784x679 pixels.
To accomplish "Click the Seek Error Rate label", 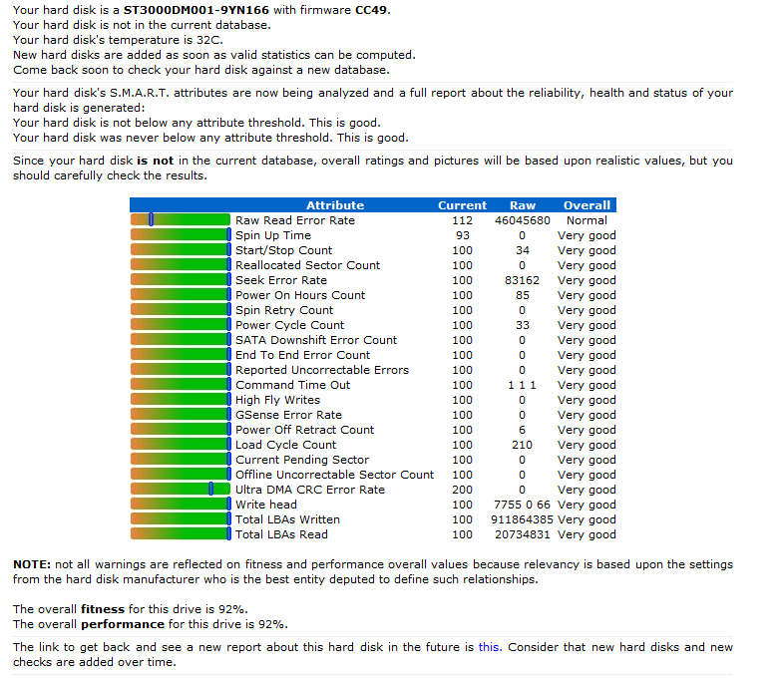I will point(281,280).
